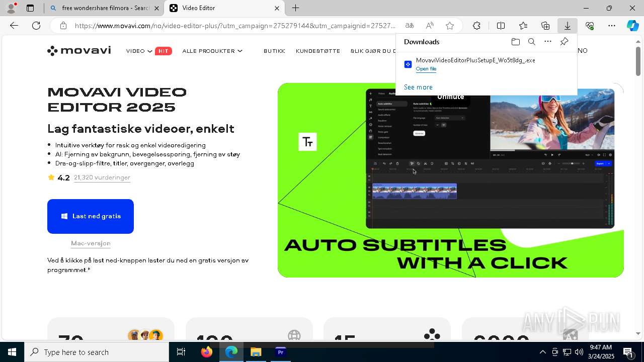Open Premiere Pro from taskbar
The height and width of the screenshot is (362, 644).
pyautogui.click(x=280, y=352)
